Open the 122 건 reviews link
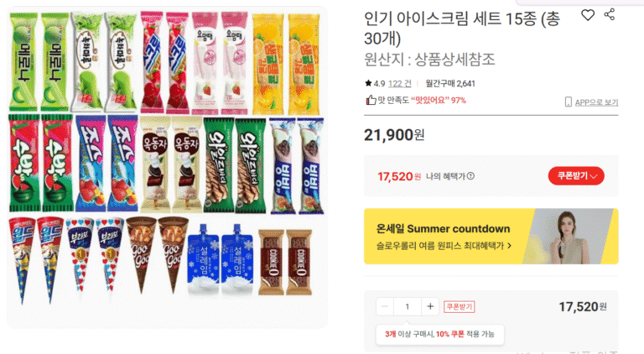This screenshot has height=354, width=644. point(400,83)
